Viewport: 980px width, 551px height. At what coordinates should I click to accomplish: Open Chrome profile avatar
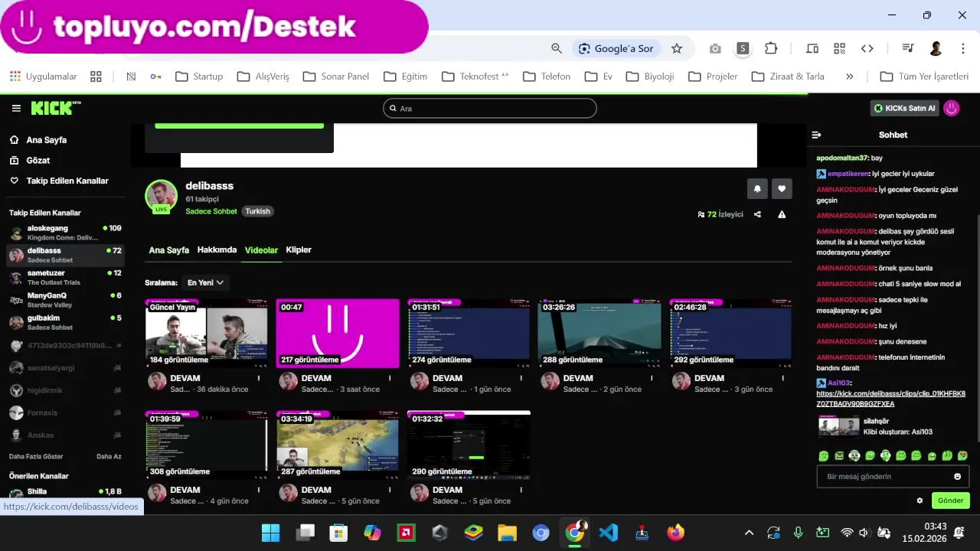(x=936, y=48)
